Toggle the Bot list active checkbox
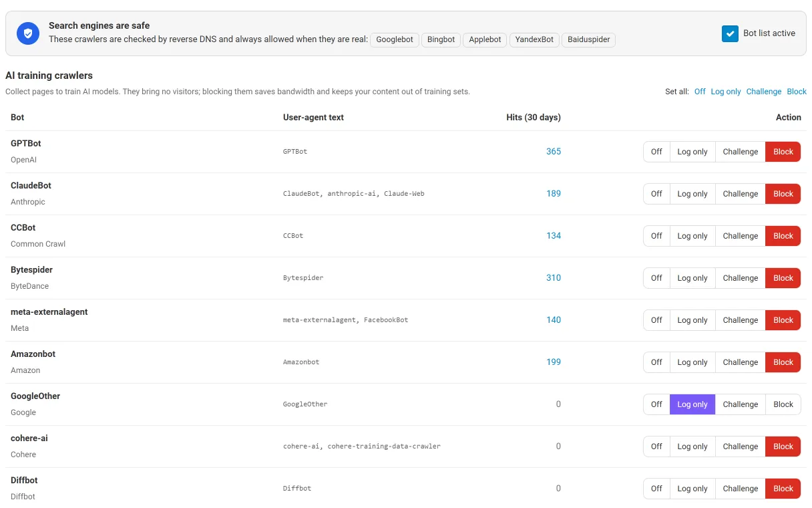The width and height of the screenshot is (812, 508). coord(730,33)
